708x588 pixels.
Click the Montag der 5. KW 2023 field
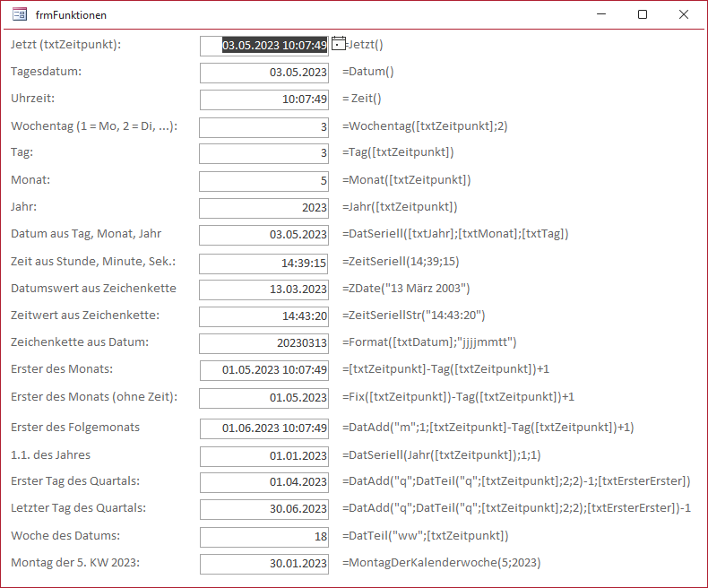click(264, 564)
